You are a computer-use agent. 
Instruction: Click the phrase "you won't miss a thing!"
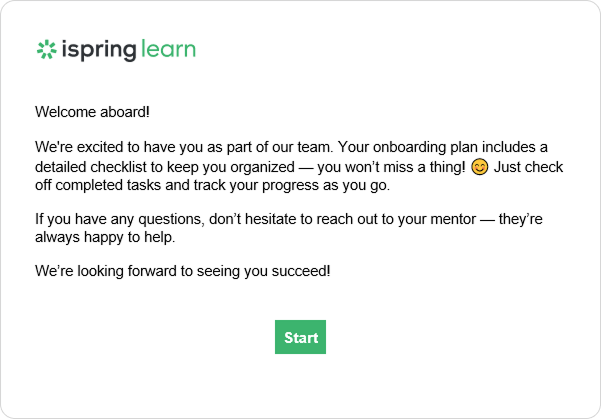[391, 167]
